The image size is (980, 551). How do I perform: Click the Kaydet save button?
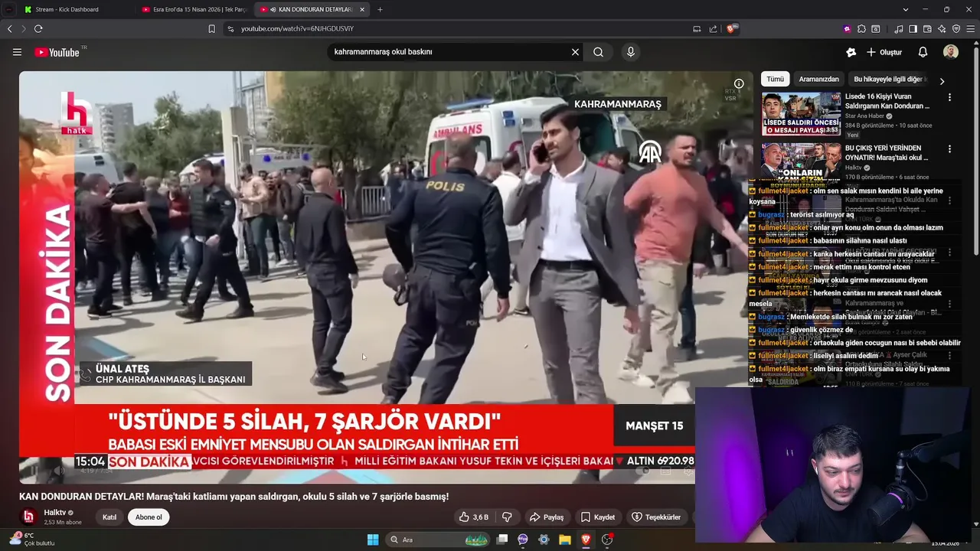pos(598,517)
